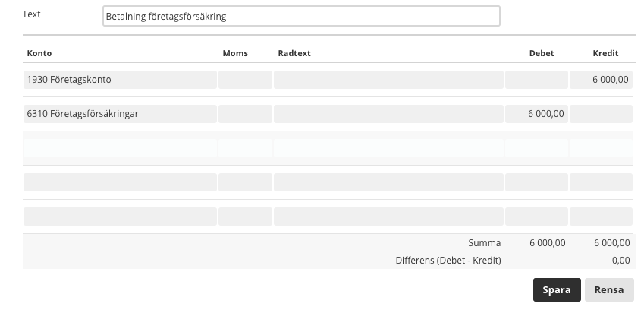Click Moms field on 6310 row
Screen dimensions: 644x313
pos(245,113)
